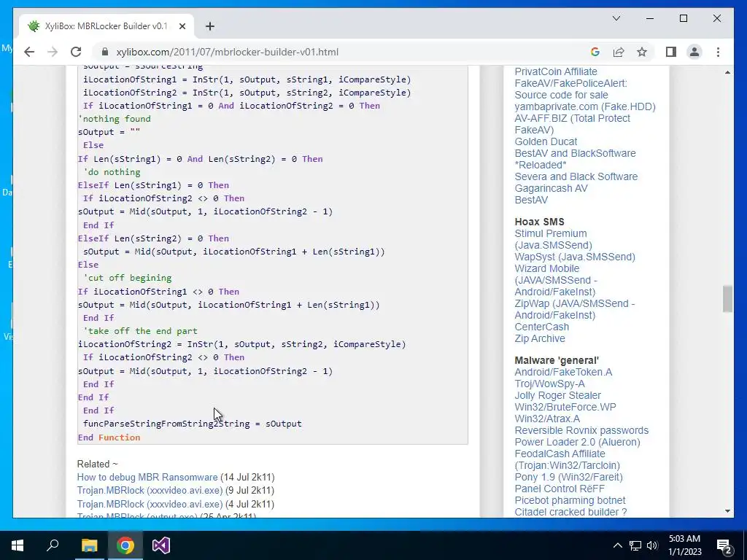Image resolution: width=747 pixels, height=560 pixels.
Task: Share this page icon
Action: coord(619,52)
